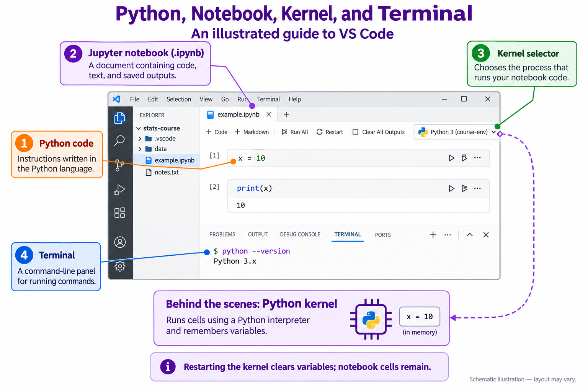Open the File menu

click(135, 99)
